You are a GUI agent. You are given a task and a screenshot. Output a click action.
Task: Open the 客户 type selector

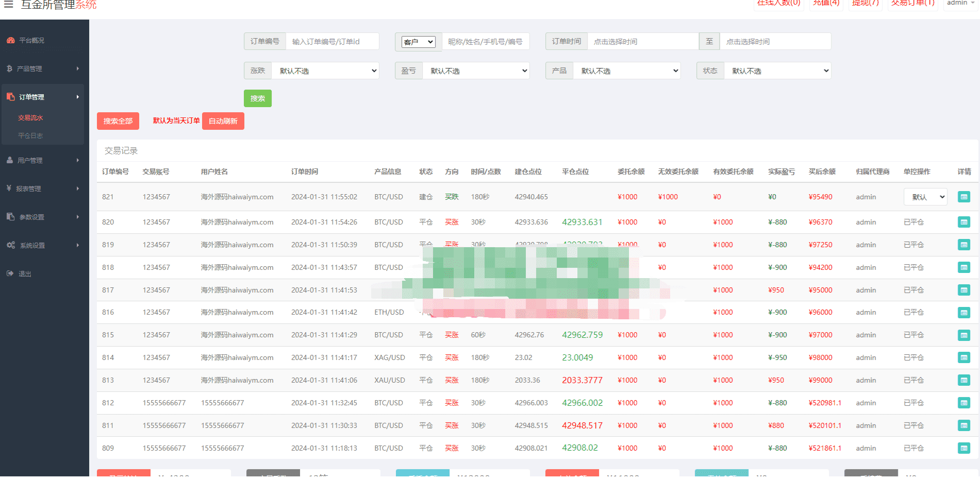(419, 42)
